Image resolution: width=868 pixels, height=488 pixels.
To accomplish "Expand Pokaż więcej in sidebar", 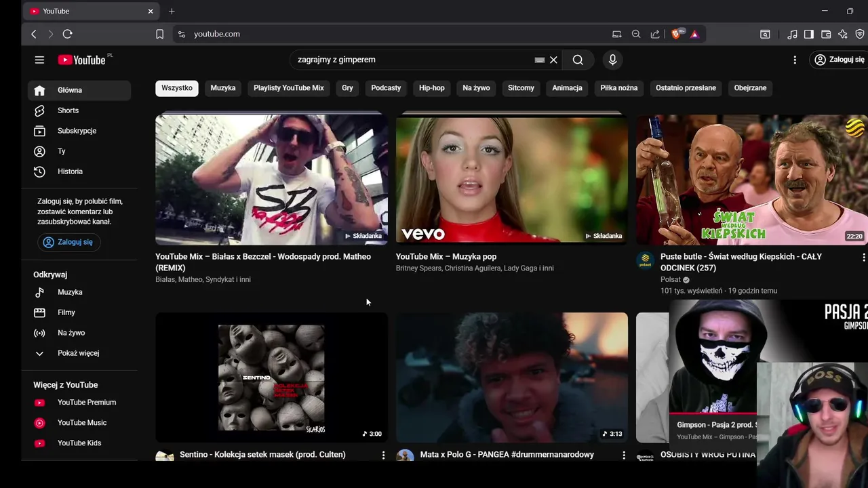I will pos(79,353).
